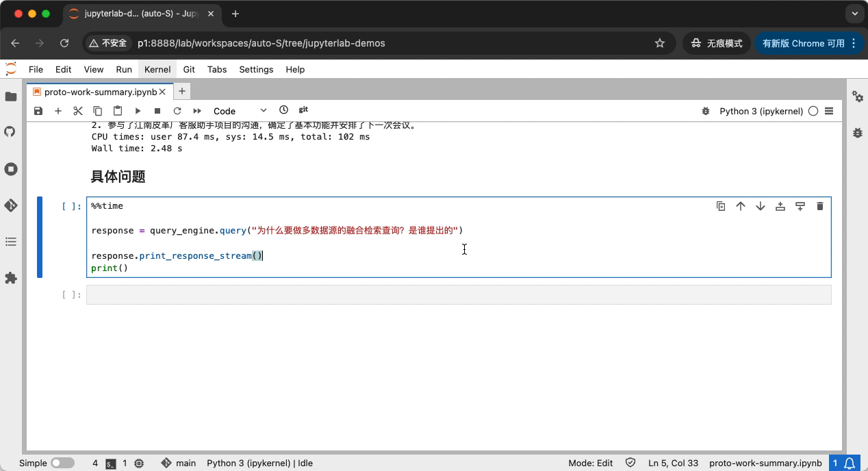This screenshot has height=471, width=868.
Task: Delete the selected cell with the trash icon
Action: pos(820,206)
